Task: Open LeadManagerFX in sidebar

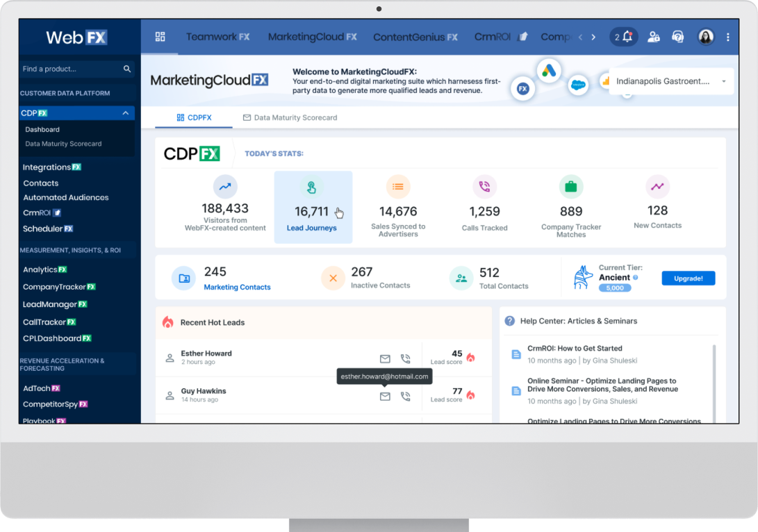Action: (55, 304)
